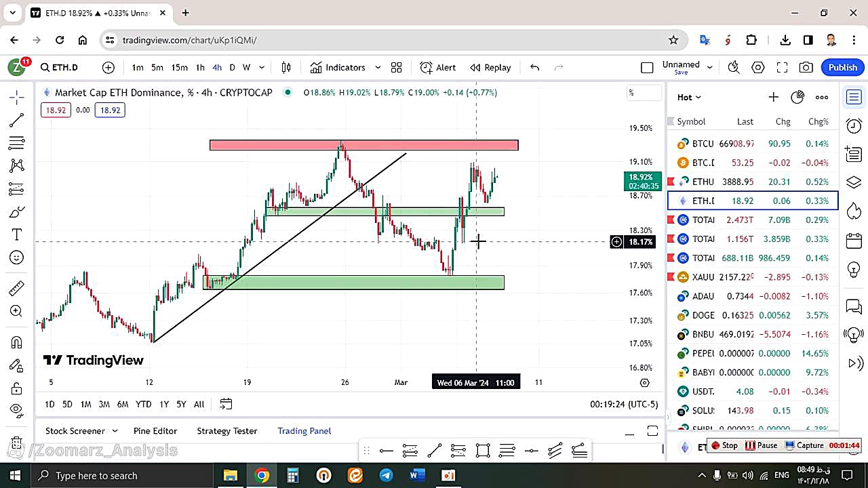Create an Alert

(x=437, y=67)
